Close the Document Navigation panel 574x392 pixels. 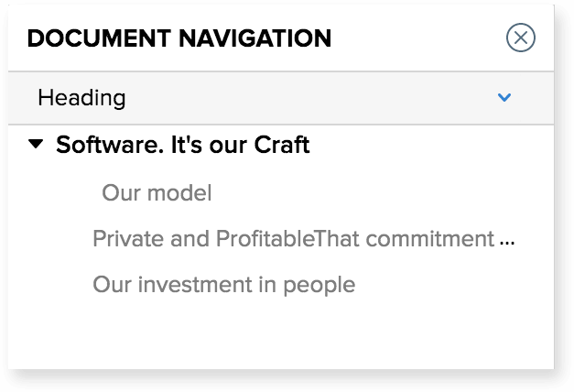pos(520,38)
